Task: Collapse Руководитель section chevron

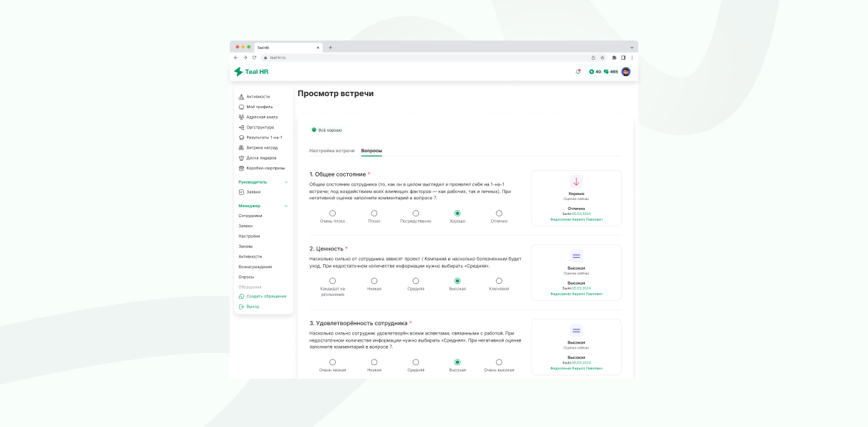Action: click(286, 182)
